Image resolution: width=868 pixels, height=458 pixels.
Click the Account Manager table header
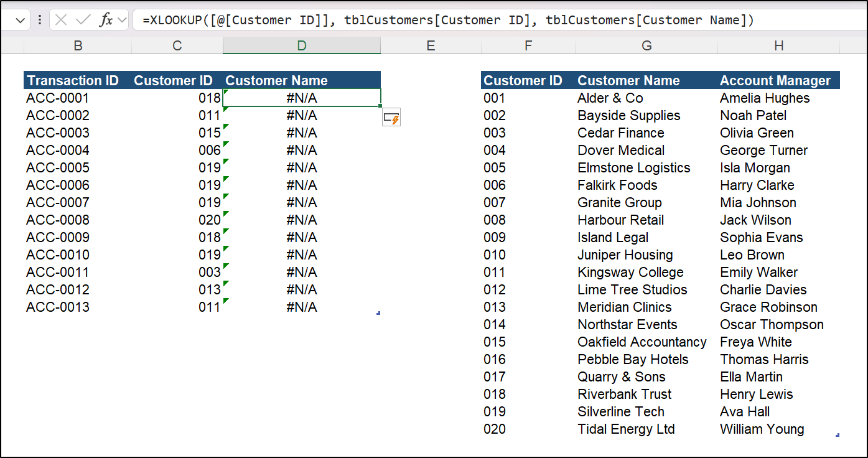click(x=779, y=80)
